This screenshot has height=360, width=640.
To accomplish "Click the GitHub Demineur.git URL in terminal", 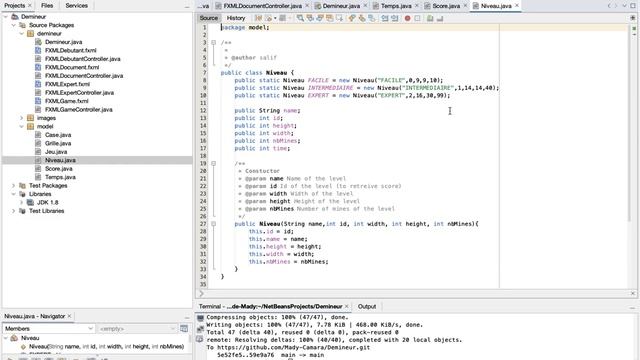I will click(x=293, y=347).
